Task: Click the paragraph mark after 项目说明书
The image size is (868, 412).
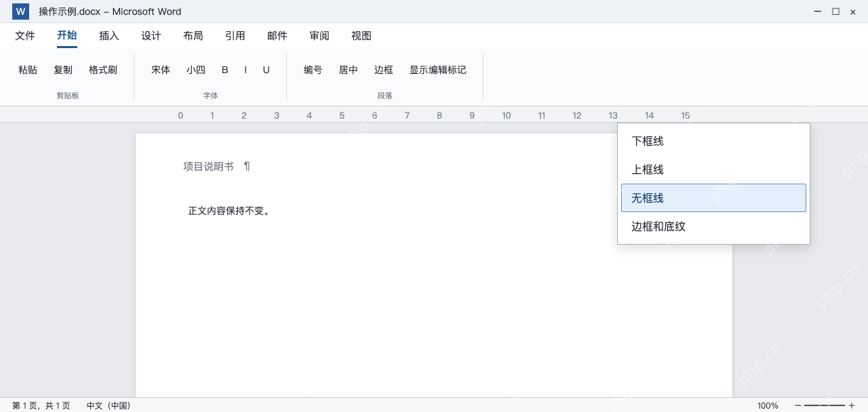Action: 247,167
